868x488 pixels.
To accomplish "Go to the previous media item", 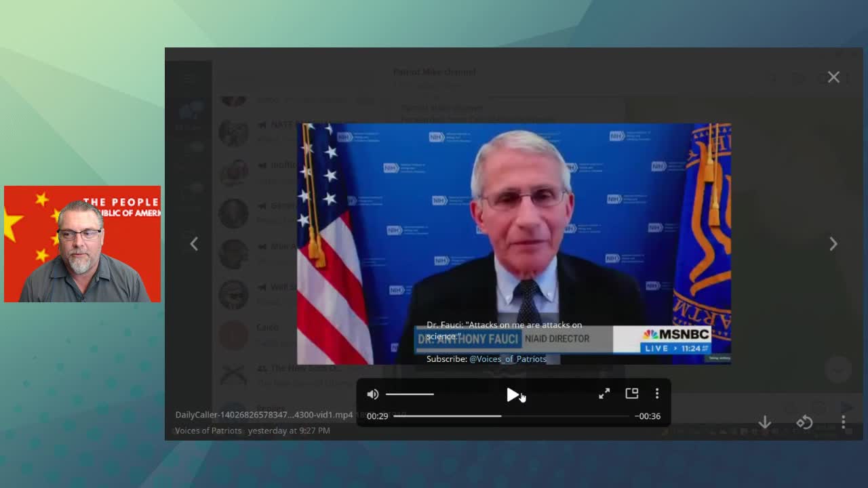I will 194,243.
